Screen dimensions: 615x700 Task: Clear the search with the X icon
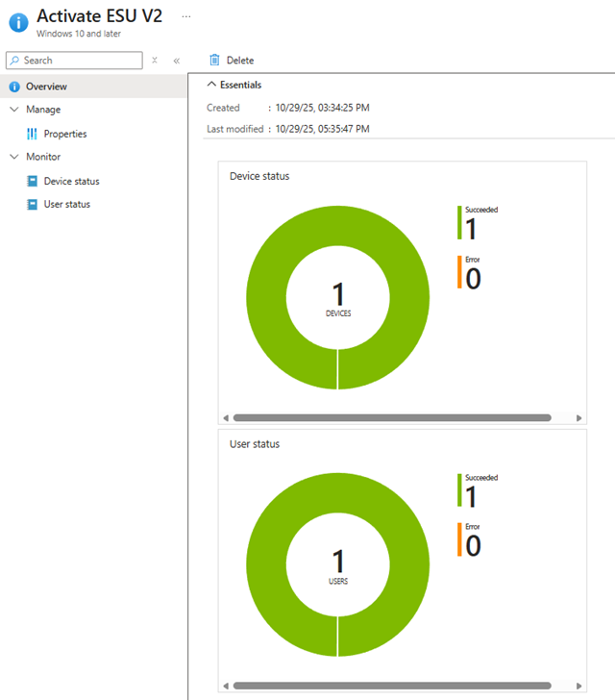[x=155, y=60]
